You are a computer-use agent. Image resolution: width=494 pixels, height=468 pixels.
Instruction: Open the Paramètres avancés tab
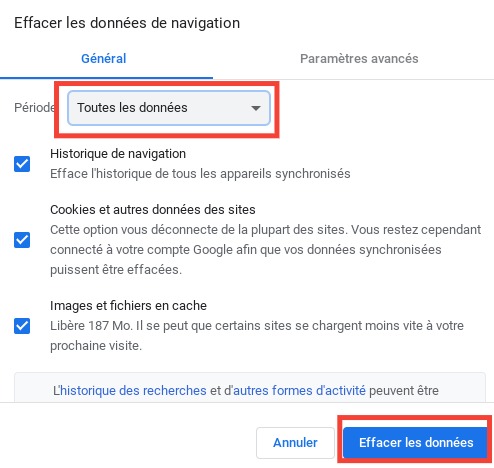359,59
